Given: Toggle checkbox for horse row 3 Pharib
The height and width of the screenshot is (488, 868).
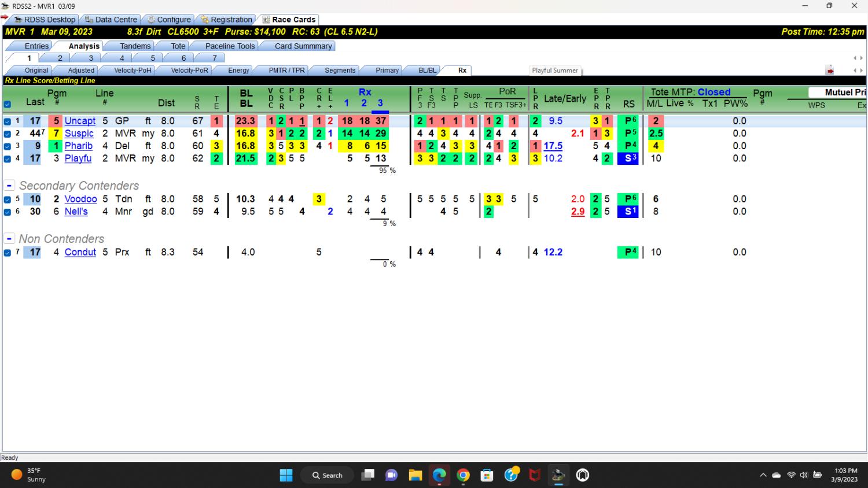Looking at the screenshot, I should pos(8,146).
